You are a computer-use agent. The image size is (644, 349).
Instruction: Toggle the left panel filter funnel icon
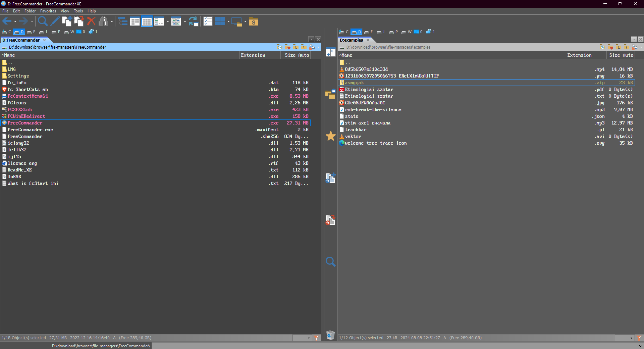click(317, 338)
